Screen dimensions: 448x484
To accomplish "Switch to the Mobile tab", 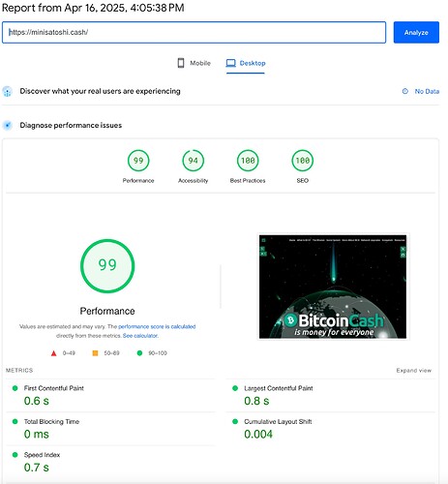I will (x=194, y=63).
